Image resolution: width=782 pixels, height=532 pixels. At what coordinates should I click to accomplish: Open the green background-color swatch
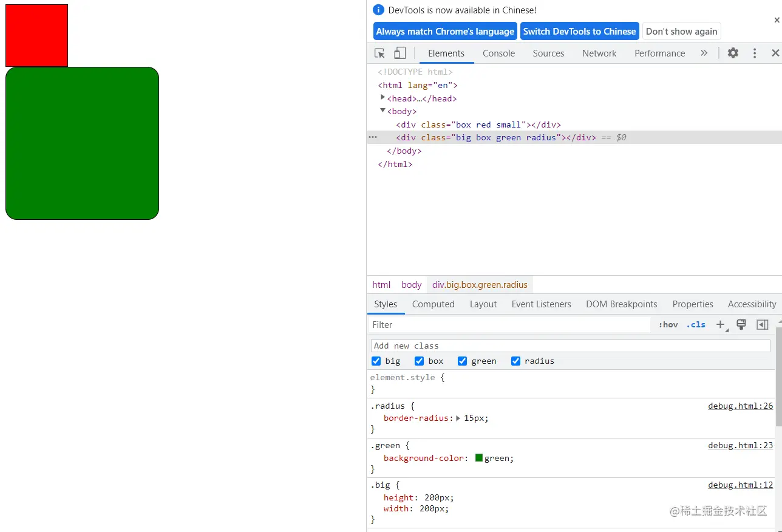[x=479, y=458]
